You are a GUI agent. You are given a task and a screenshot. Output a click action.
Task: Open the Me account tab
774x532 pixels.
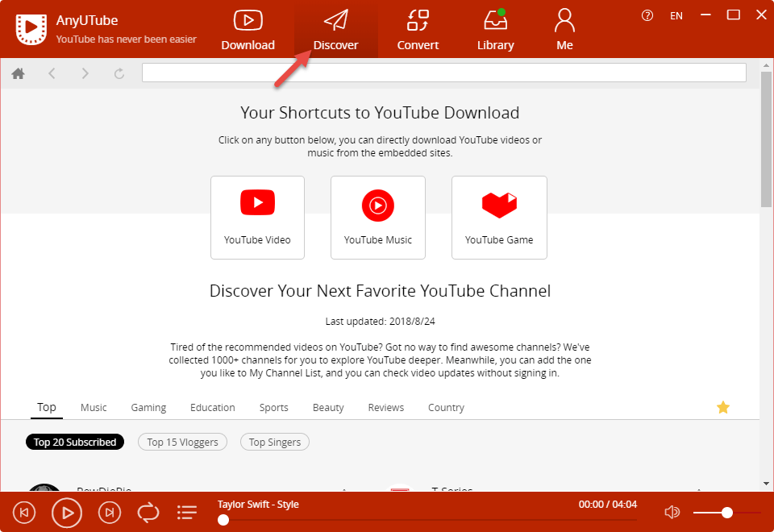coord(564,30)
